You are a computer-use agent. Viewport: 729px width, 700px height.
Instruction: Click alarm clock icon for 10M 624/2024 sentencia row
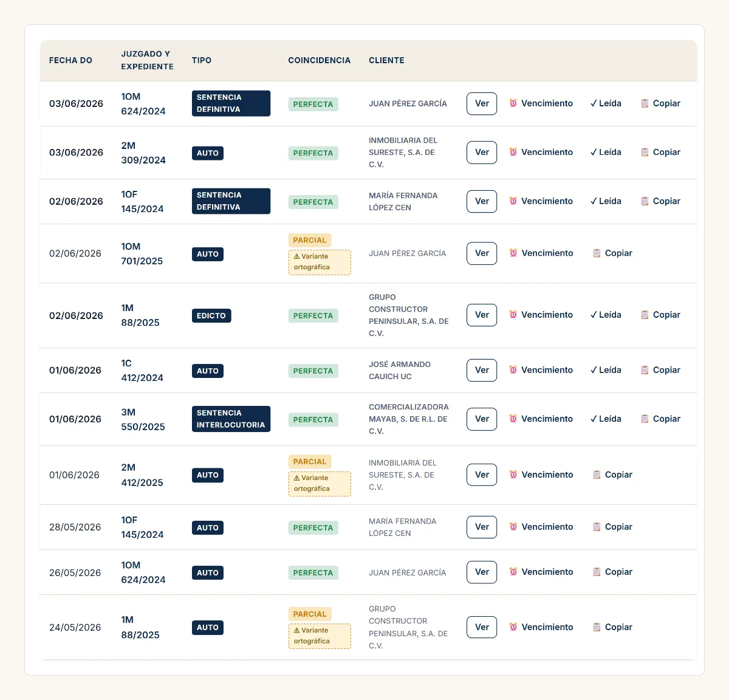[x=513, y=103]
